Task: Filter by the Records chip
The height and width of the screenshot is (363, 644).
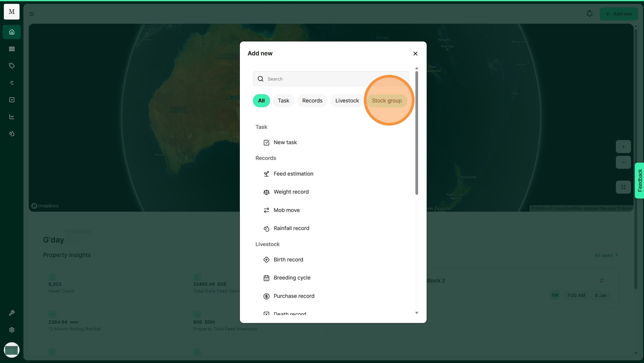Action: (312, 101)
